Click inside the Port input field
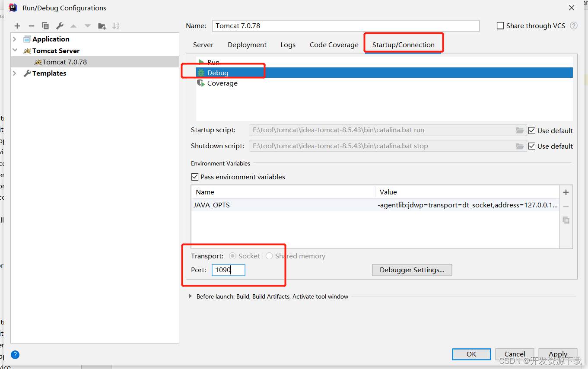Screen dimensions: 588x369 (x=228, y=270)
